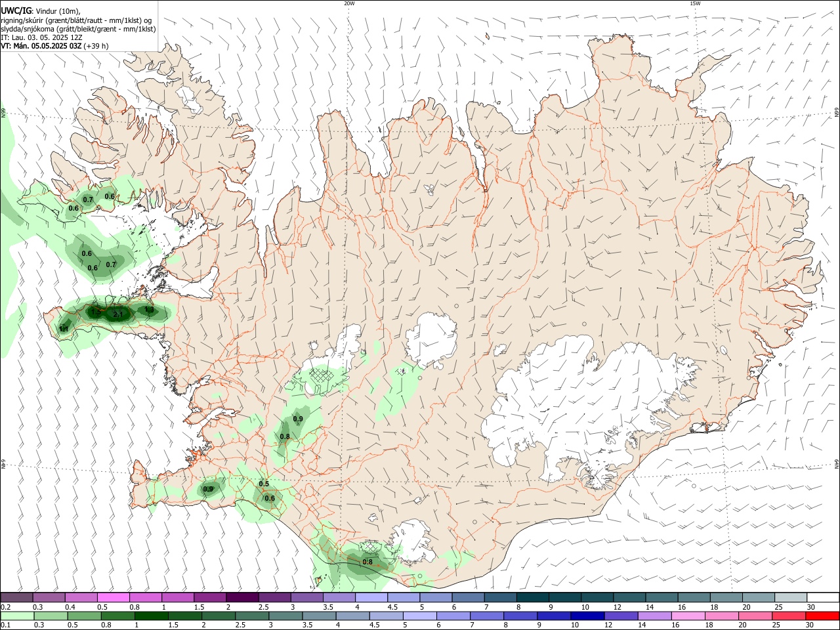This screenshot has width=840, height=630.
Task: Click the white 30 snow scale swatch
Action: click(x=823, y=597)
